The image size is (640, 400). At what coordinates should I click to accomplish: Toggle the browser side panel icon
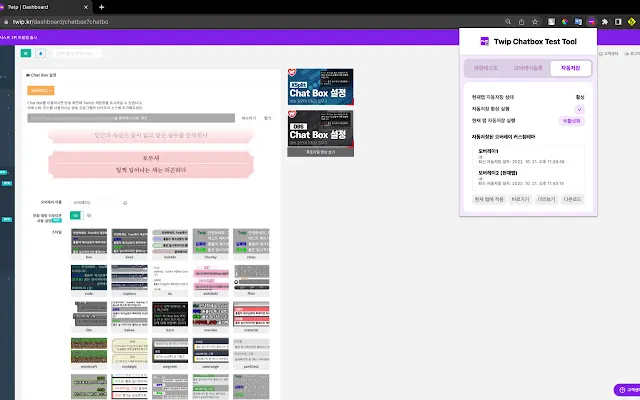point(618,22)
